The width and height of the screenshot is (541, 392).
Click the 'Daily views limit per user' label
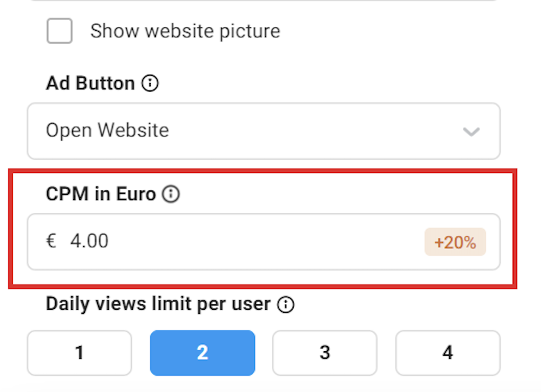[157, 304]
